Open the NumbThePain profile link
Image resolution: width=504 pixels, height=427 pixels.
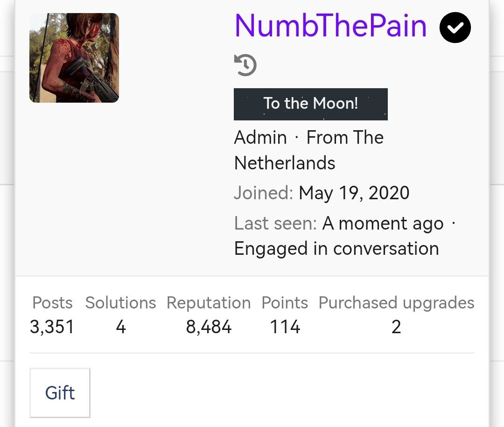(331, 26)
